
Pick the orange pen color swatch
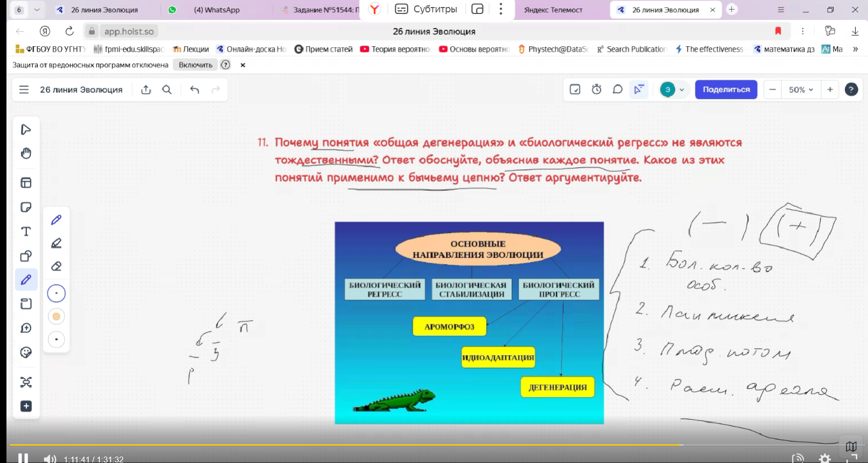56,316
